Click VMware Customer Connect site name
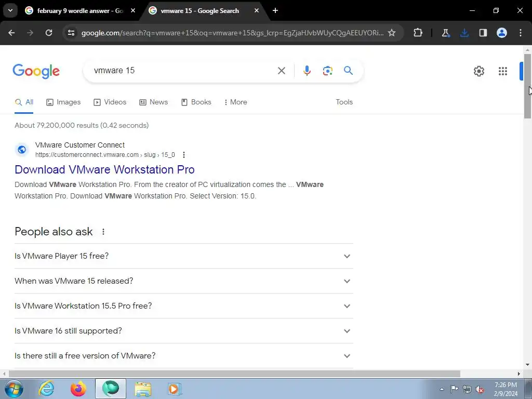This screenshot has width=532, height=399. pyautogui.click(x=79, y=145)
